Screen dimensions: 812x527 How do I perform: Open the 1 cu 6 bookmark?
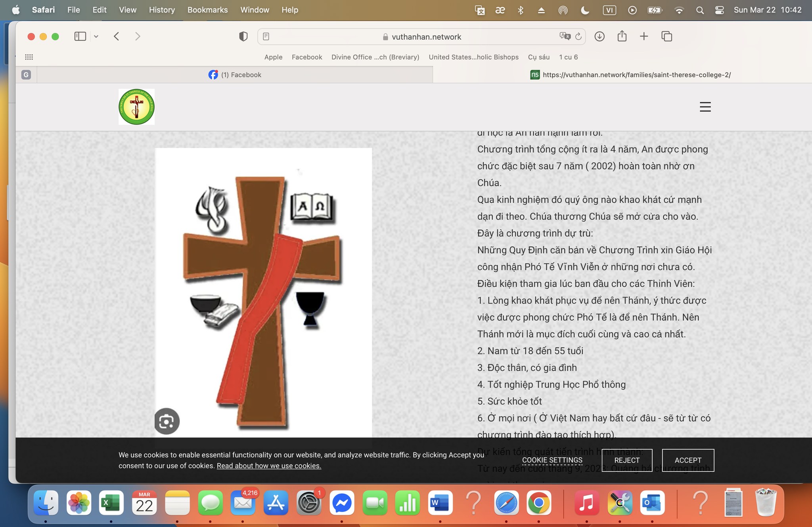click(x=569, y=57)
